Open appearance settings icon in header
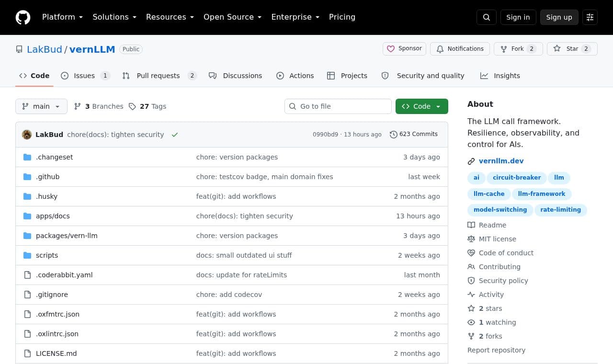The height and width of the screenshot is (364, 613). (590, 17)
